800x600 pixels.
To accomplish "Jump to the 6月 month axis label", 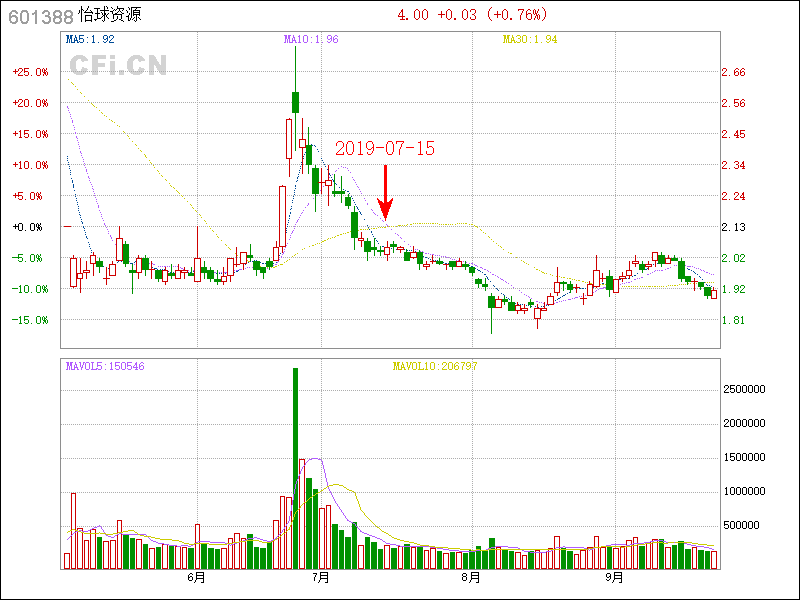I will pyautogui.click(x=196, y=577).
